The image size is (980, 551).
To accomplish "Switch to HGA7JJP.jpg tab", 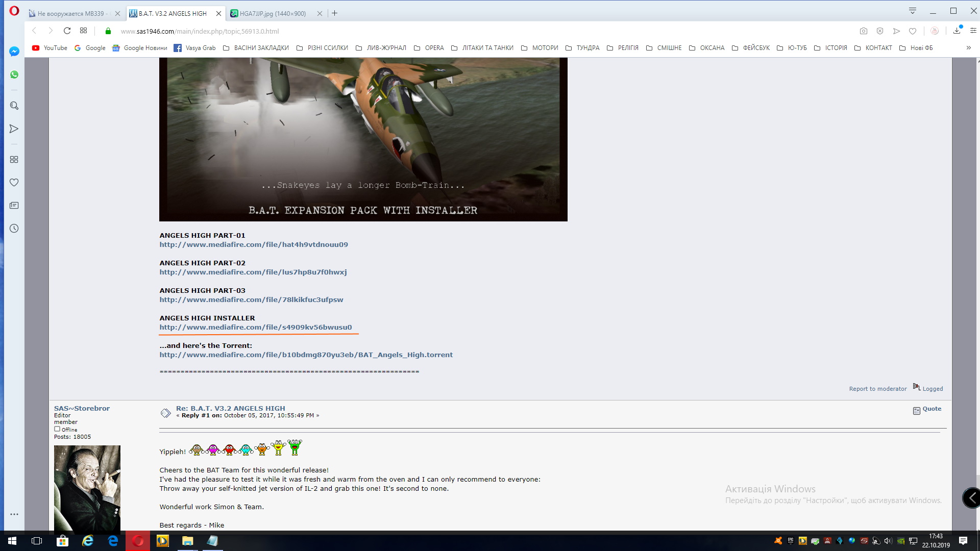I will (x=273, y=14).
